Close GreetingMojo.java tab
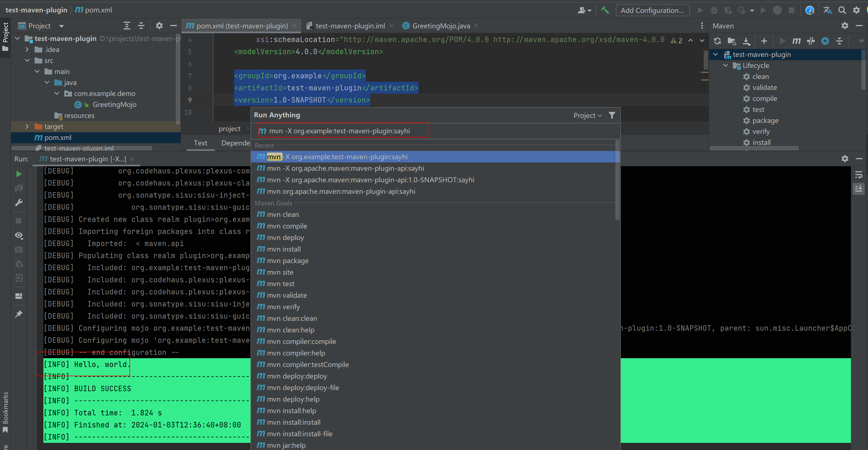The width and height of the screenshot is (868, 450). pyautogui.click(x=476, y=26)
